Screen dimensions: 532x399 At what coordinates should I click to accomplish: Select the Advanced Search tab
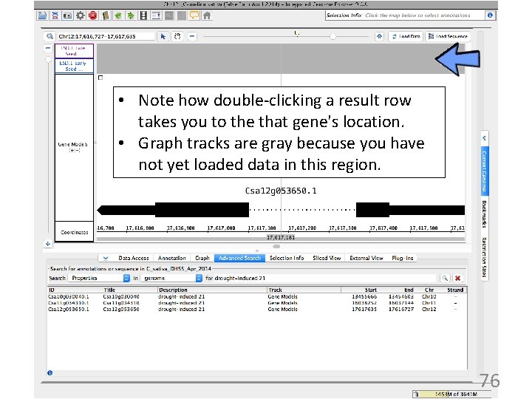(239, 258)
